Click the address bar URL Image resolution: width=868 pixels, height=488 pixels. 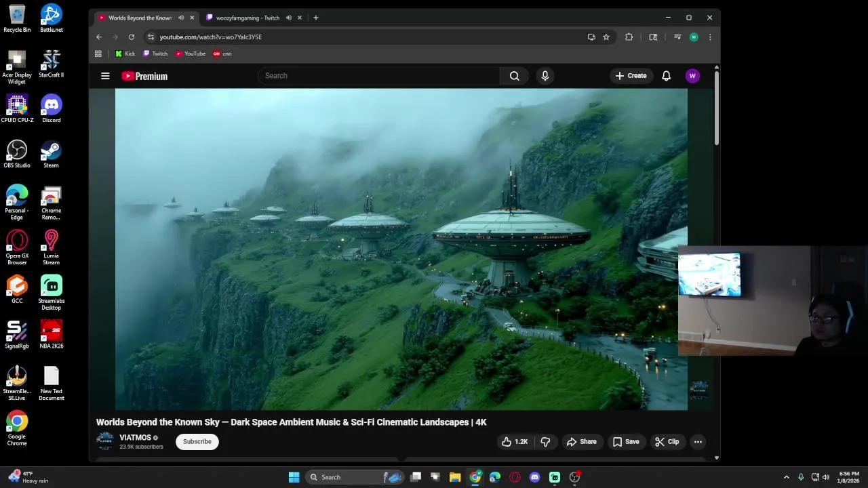[211, 37]
